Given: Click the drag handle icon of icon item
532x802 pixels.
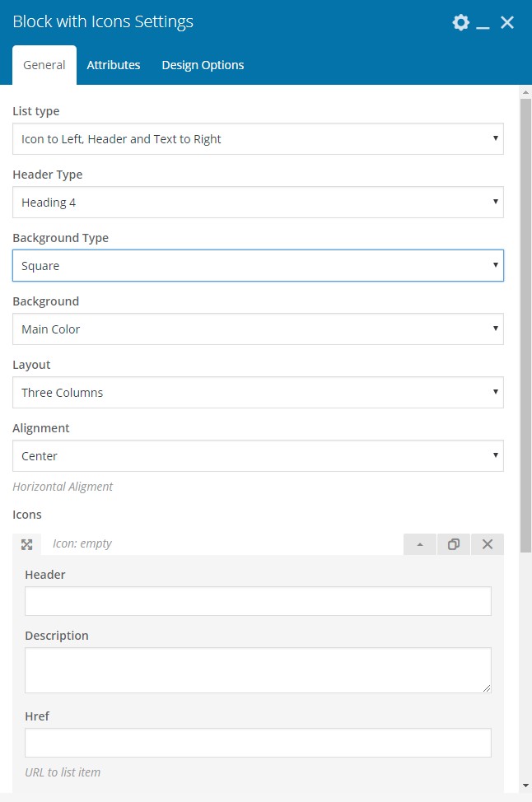Looking at the screenshot, I should click(27, 544).
